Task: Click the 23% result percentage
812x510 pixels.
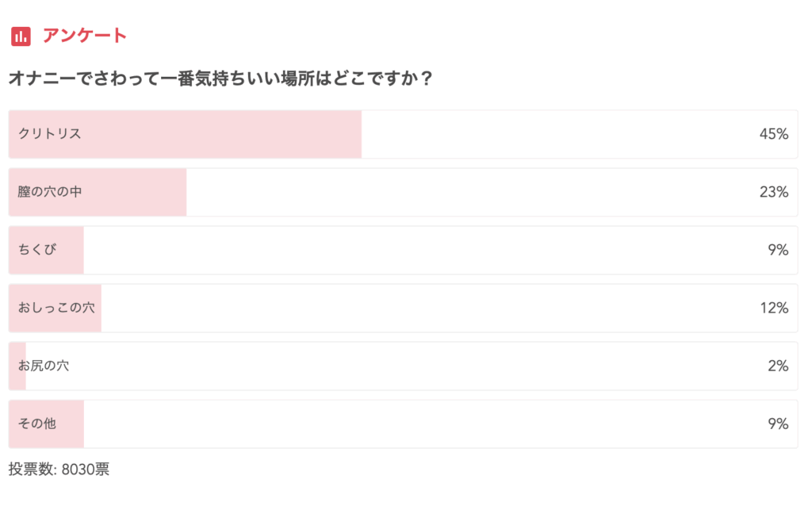Action: 773,192
